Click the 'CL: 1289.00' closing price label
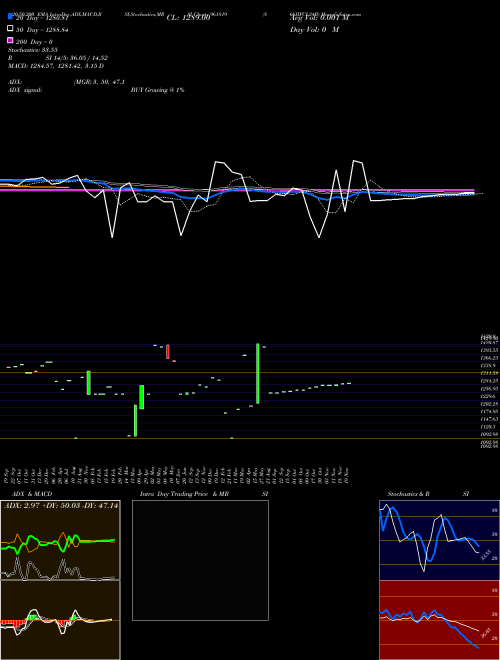The image size is (500, 660). 188,18
